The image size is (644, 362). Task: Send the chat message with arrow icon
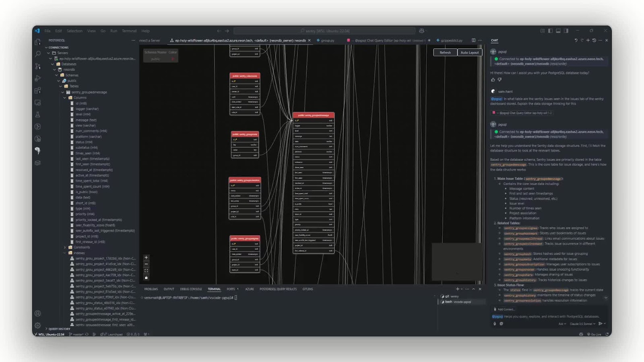click(x=601, y=323)
